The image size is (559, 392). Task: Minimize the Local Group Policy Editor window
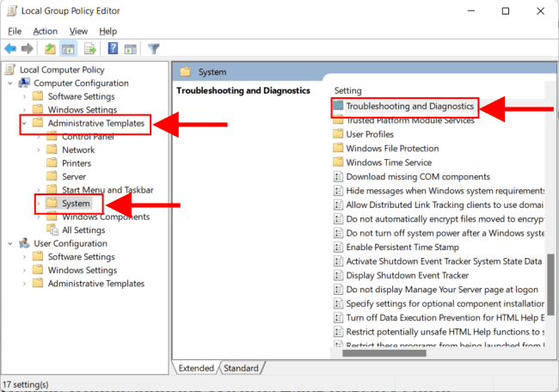pos(471,11)
